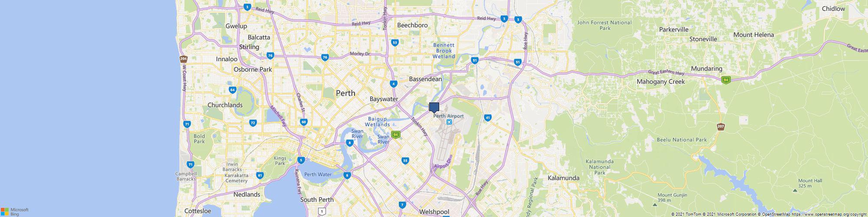Screen dimensions: 868x217
Task: Click the Mundaring town label
Action: [x=707, y=69]
